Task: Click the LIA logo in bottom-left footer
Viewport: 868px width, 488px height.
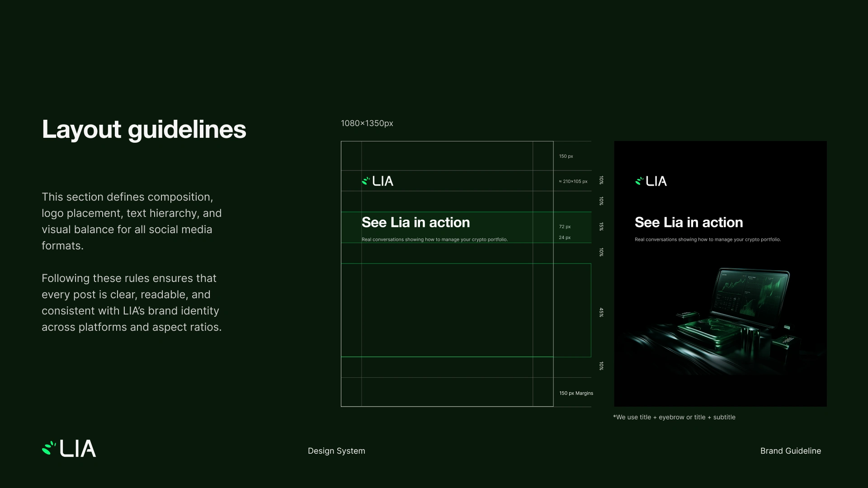Action: 69,449
